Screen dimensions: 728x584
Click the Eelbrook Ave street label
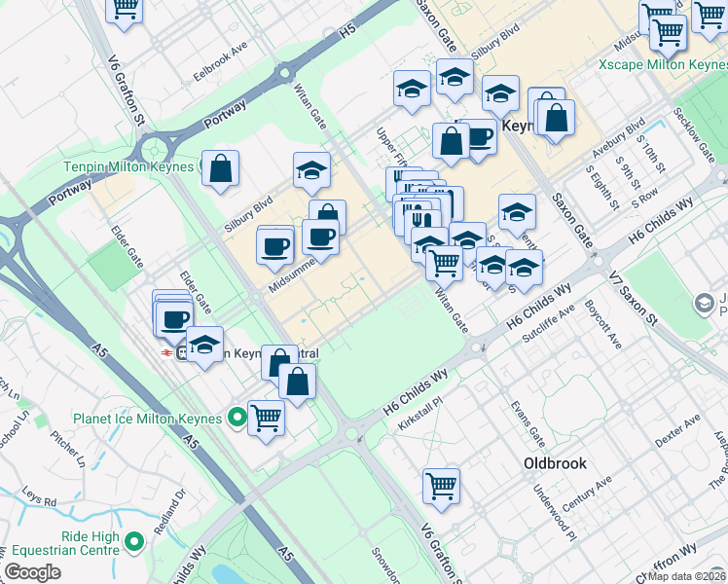point(221,61)
